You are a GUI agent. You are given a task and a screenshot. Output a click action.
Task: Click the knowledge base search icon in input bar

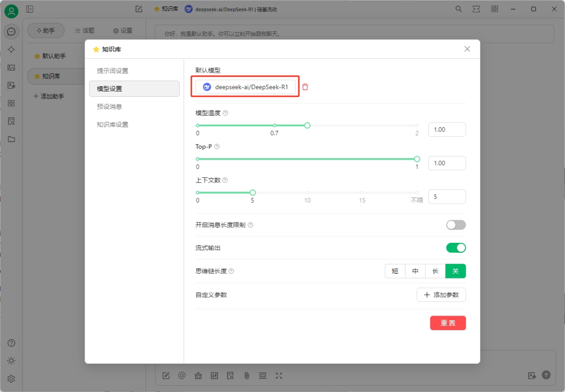coord(231,376)
